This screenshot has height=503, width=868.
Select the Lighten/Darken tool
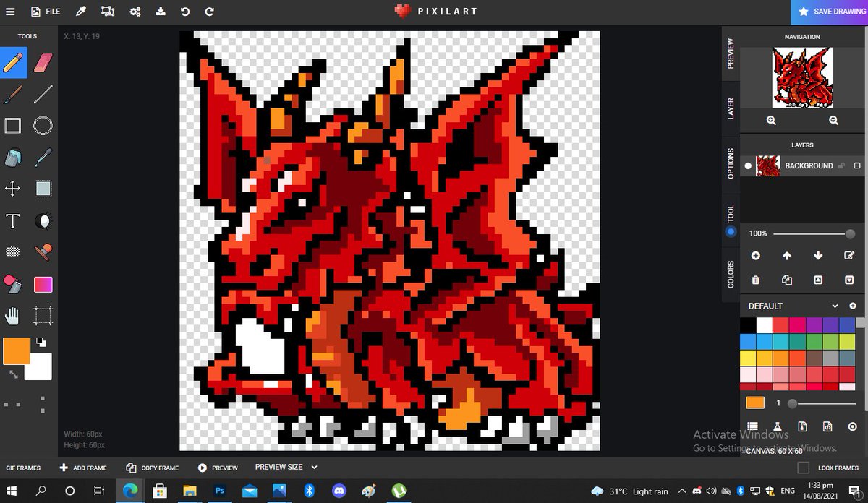click(43, 220)
